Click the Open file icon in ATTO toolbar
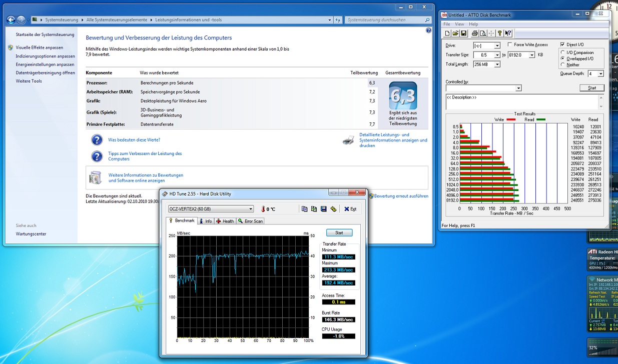The height and width of the screenshot is (364, 618). pyautogui.click(x=456, y=33)
